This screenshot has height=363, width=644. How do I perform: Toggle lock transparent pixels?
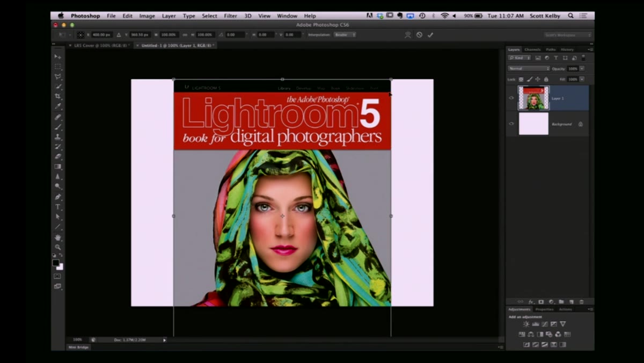point(521,79)
